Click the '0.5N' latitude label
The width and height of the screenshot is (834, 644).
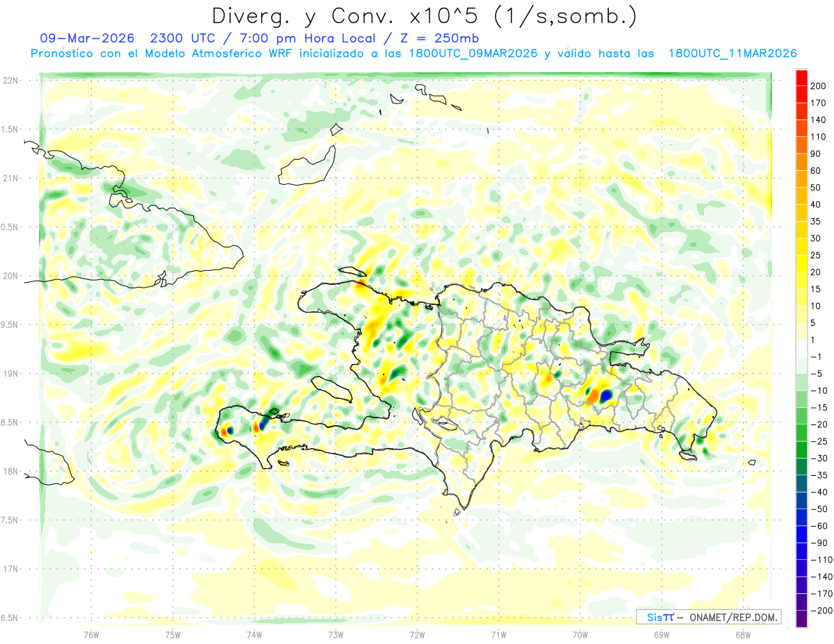(x=10, y=227)
